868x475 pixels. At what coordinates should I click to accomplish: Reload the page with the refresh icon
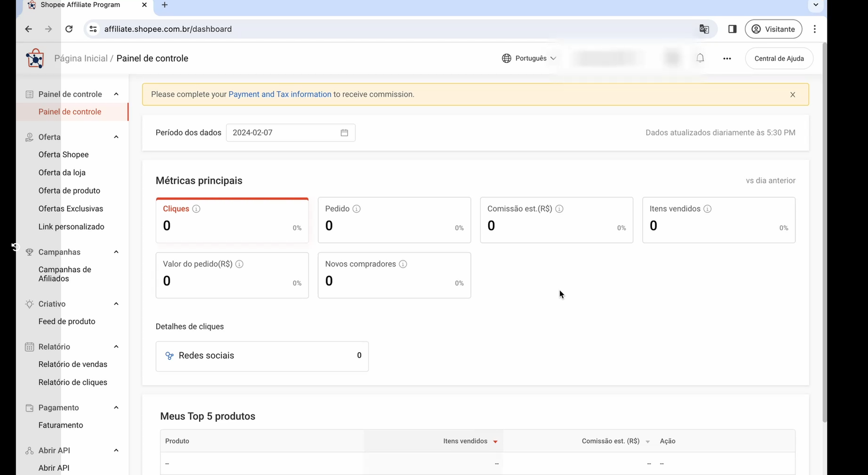pos(69,29)
